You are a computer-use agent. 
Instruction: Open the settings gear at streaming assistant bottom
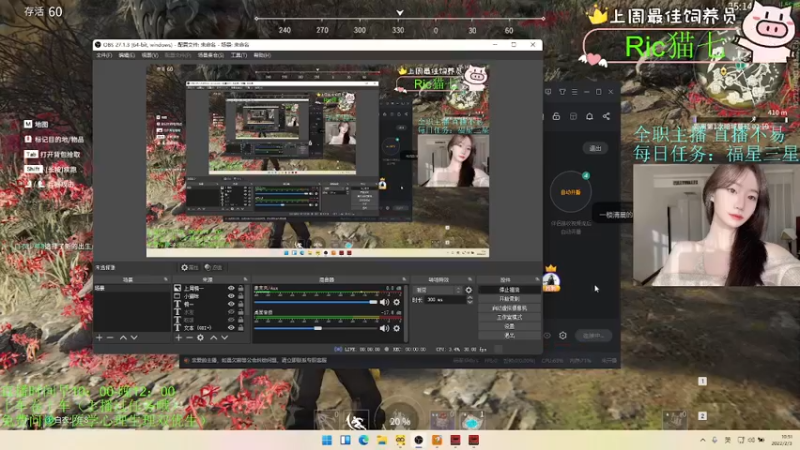(x=563, y=335)
